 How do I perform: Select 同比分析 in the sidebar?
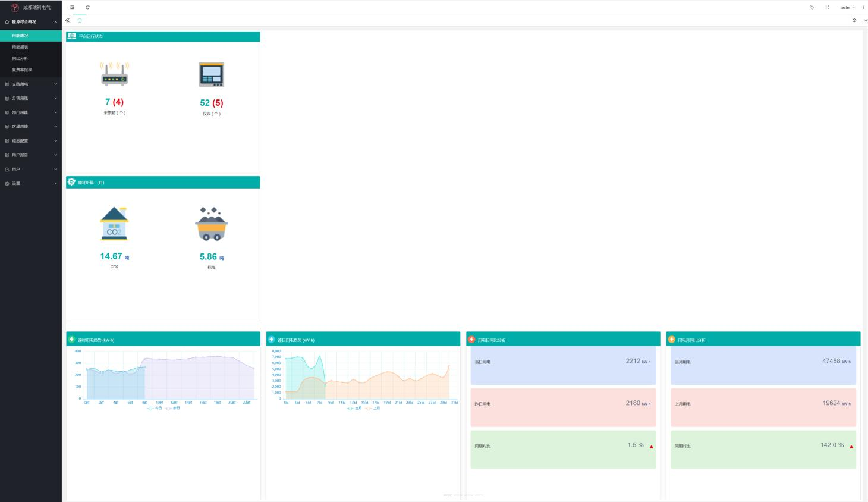(20, 58)
